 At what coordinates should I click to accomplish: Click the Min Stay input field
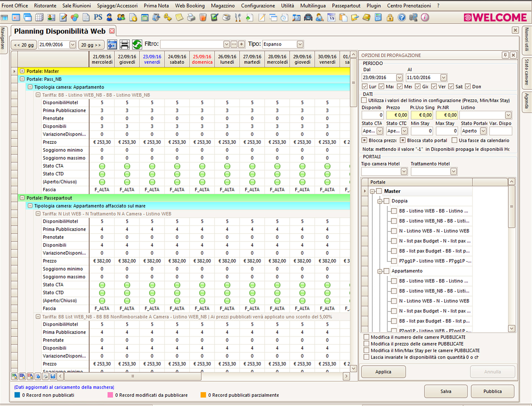click(422, 131)
